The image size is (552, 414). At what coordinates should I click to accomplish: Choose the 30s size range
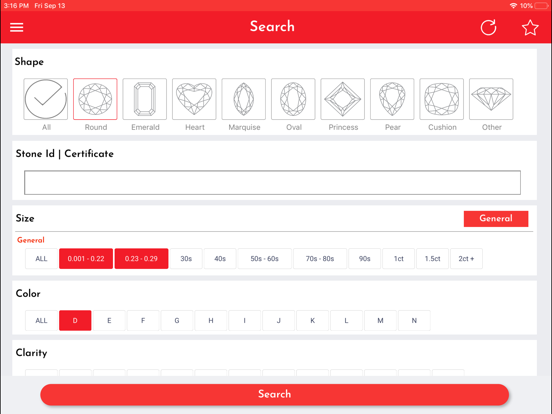[x=186, y=259]
